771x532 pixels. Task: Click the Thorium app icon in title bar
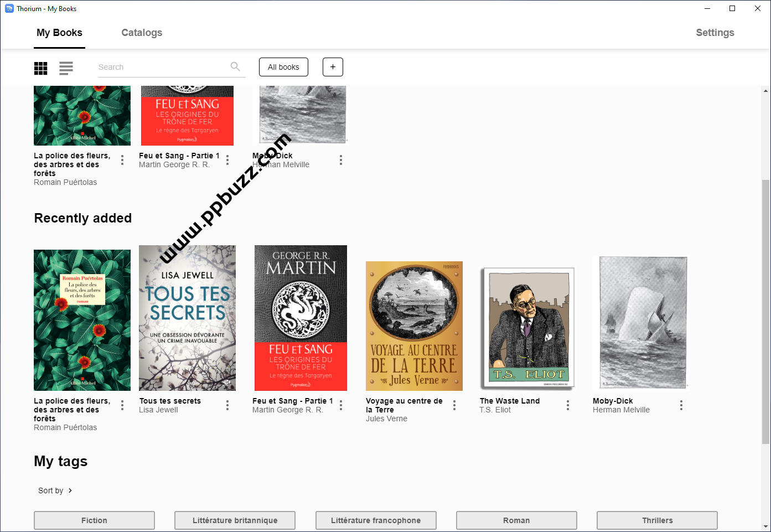(x=9, y=8)
